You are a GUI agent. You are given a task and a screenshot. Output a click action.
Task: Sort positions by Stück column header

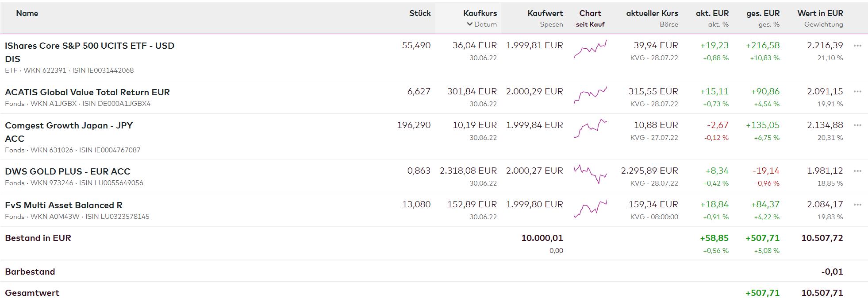419,13
